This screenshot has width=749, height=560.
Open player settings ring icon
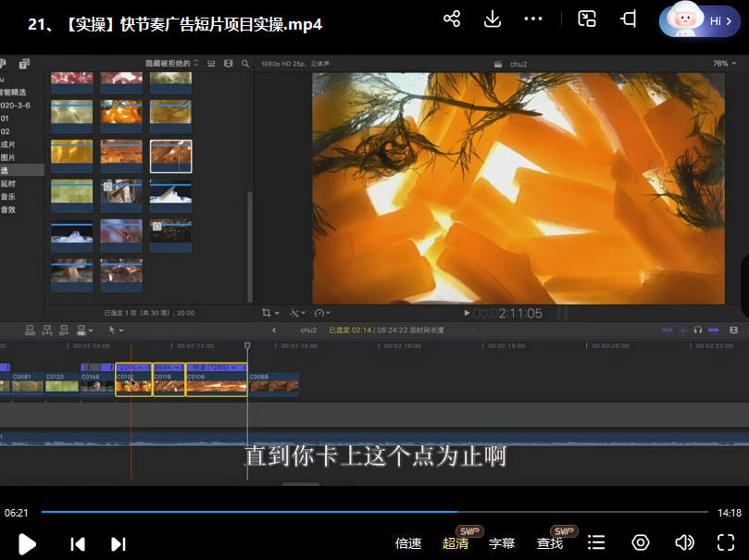641,542
